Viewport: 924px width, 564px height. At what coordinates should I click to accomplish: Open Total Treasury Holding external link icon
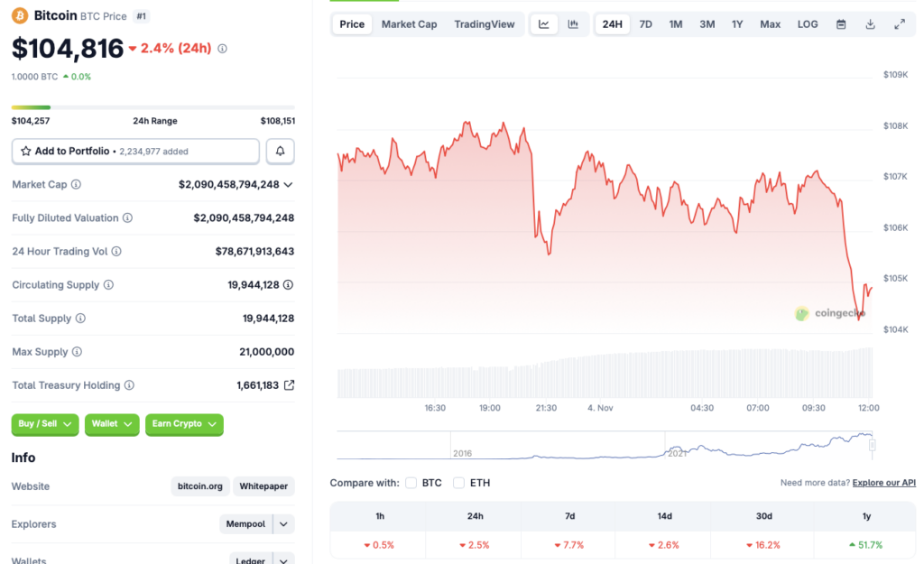point(288,384)
